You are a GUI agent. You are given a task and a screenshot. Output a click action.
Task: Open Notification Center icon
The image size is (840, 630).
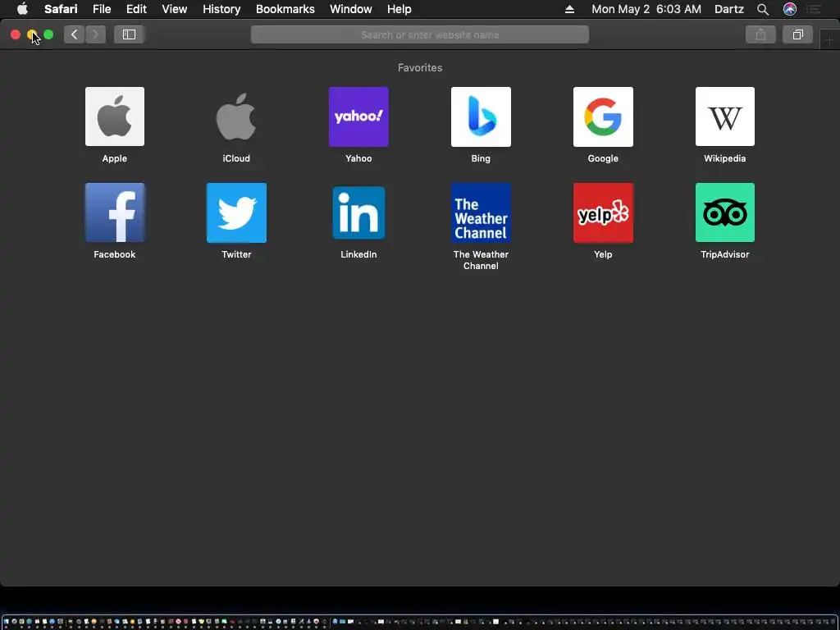(815, 9)
